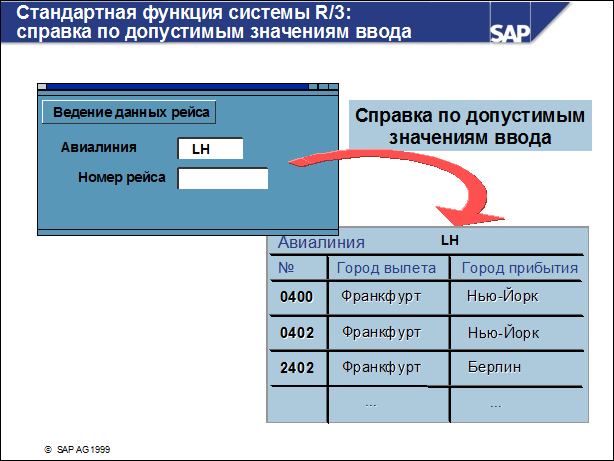Click Нью-Йорк in the 0402 row
Viewport: 614px width, 461px height.
(504, 332)
